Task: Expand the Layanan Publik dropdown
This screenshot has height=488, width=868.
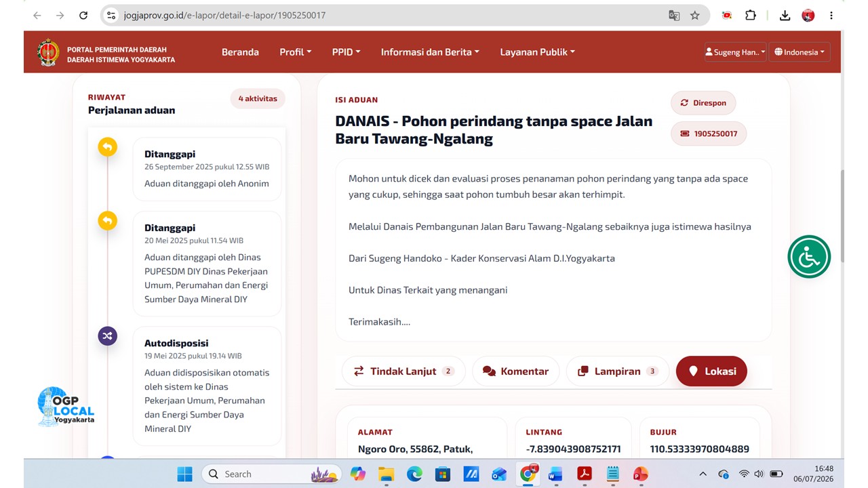Action: point(538,52)
